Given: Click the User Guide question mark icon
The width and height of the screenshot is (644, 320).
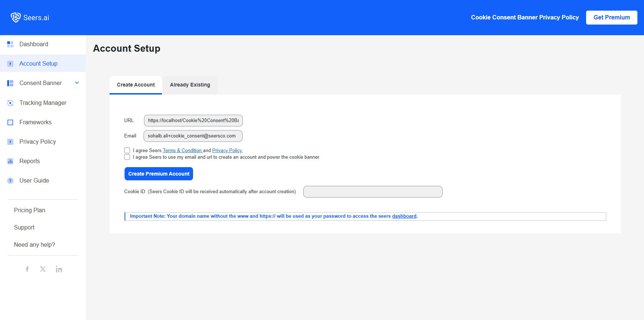Looking at the screenshot, I should (x=10, y=181).
